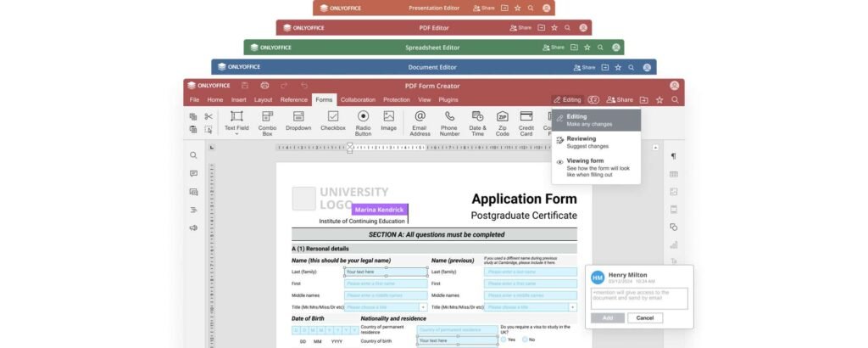Insert an Image form field
868x348 pixels.
coord(388,121)
